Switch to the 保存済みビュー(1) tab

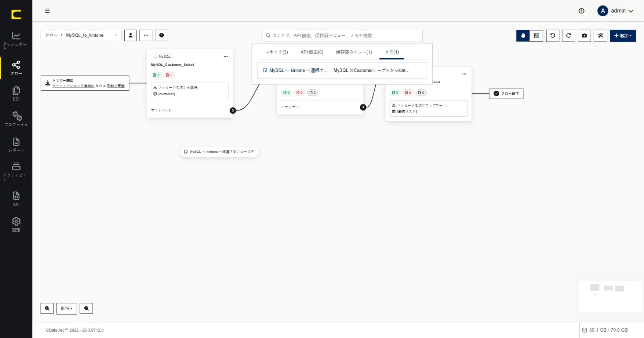pos(354,52)
